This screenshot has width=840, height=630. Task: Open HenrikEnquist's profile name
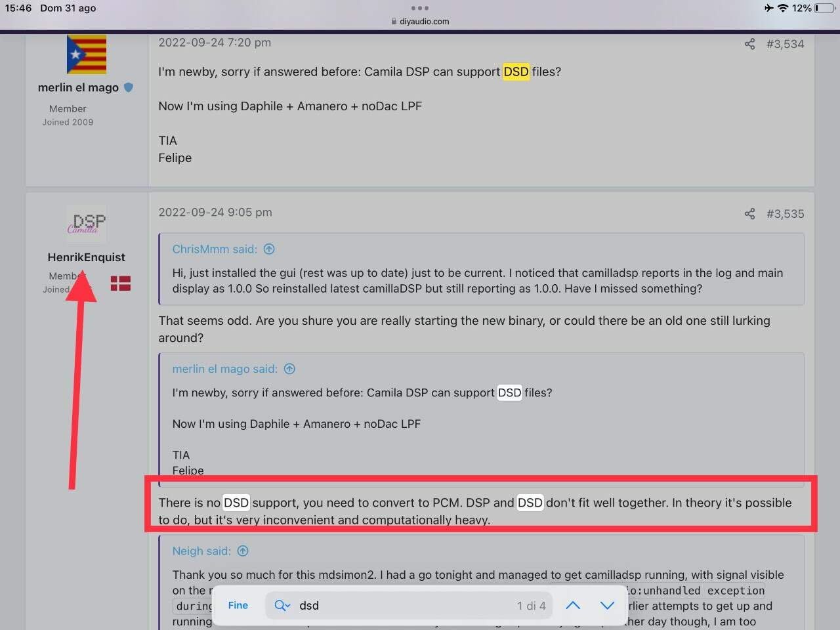pos(87,257)
